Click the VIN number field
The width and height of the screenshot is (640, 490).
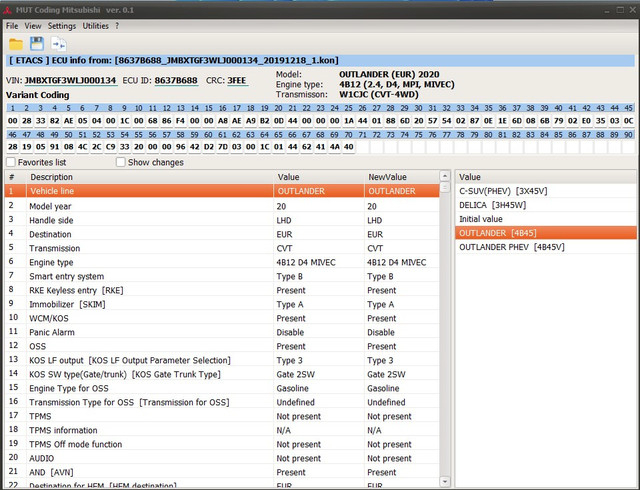point(70,80)
